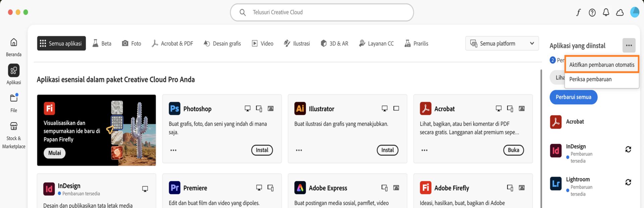Switch to the Layanan CC tab
The width and height of the screenshot is (644, 208).
pyautogui.click(x=376, y=44)
